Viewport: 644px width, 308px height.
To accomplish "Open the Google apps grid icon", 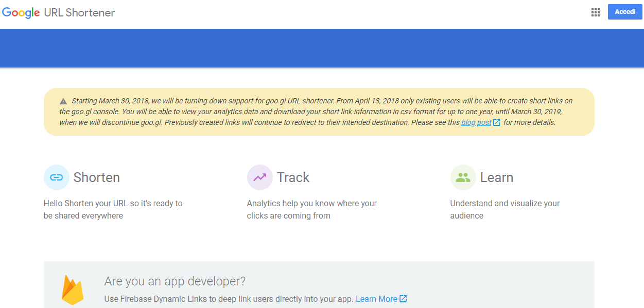I will (596, 12).
